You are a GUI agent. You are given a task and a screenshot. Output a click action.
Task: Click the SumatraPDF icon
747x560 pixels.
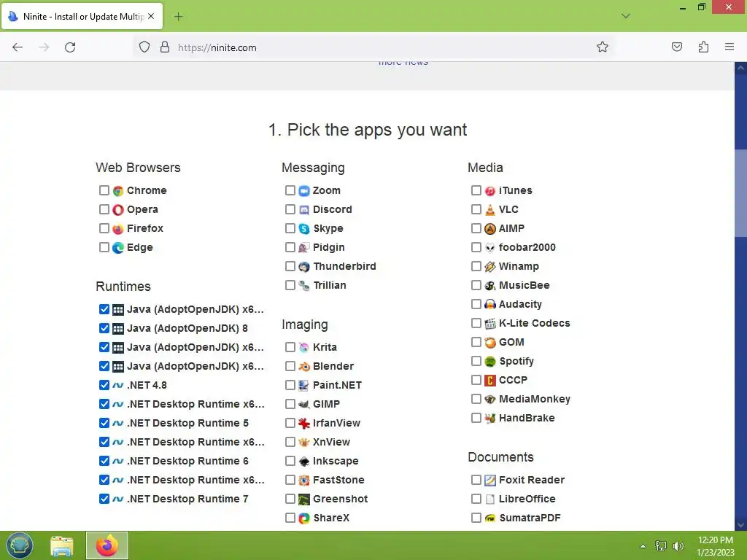pyautogui.click(x=489, y=518)
